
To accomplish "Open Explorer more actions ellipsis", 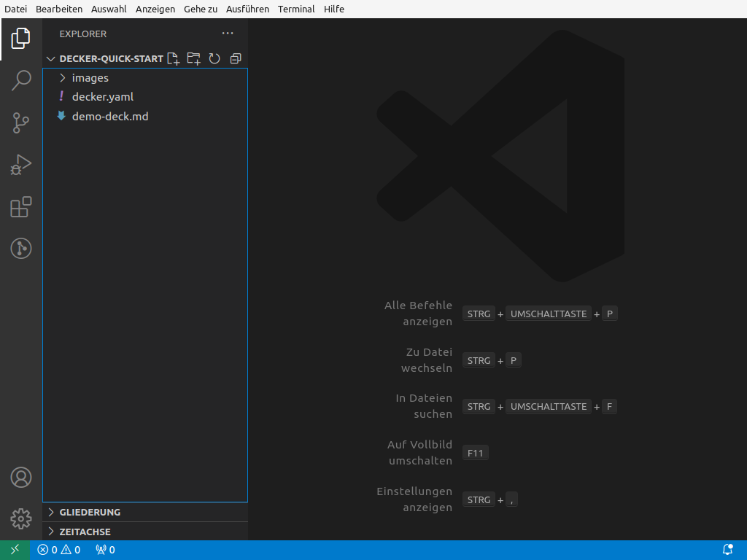I will click(x=228, y=34).
